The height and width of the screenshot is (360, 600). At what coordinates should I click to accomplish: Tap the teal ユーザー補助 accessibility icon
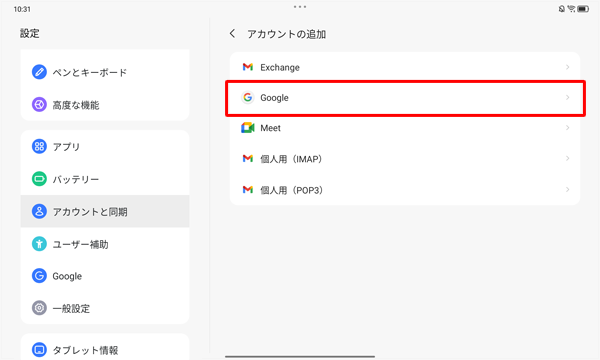(x=39, y=244)
